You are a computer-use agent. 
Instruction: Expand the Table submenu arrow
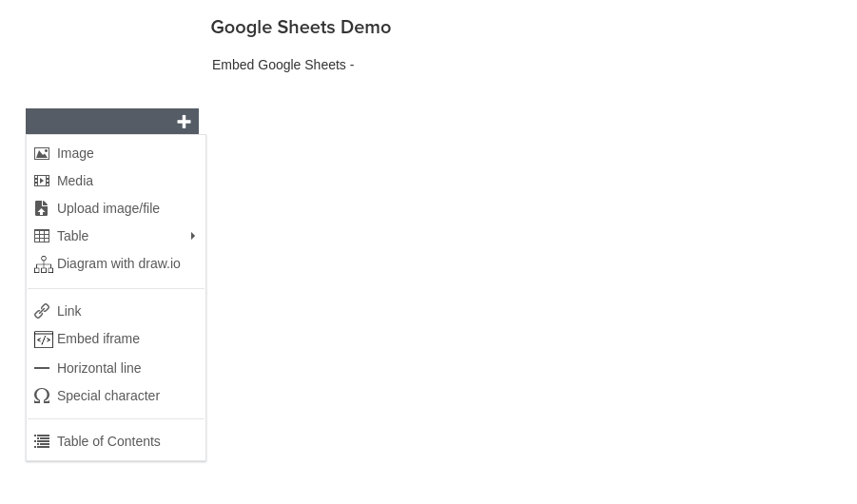click(x=192, y=236)
